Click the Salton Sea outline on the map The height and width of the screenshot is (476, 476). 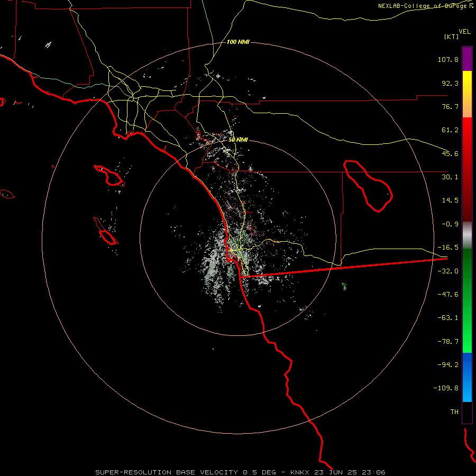pyautogui.click(x=368, y=186)
